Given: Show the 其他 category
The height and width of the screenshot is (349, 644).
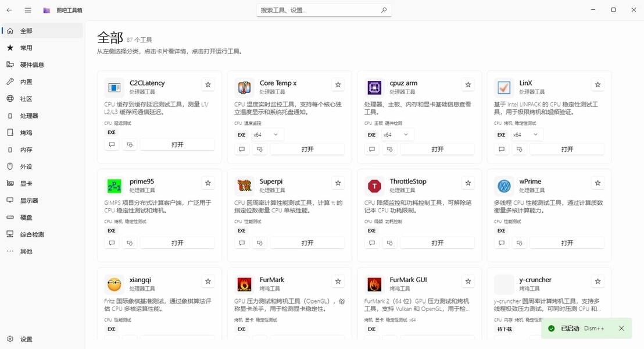Looking at the screenshot, I should (x=42, y=252).
